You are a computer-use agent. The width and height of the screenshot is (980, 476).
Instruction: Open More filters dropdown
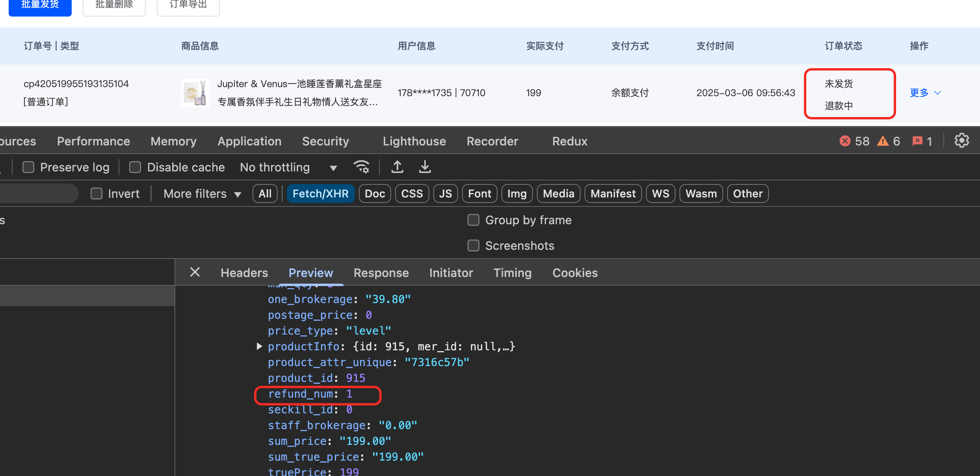202,193
